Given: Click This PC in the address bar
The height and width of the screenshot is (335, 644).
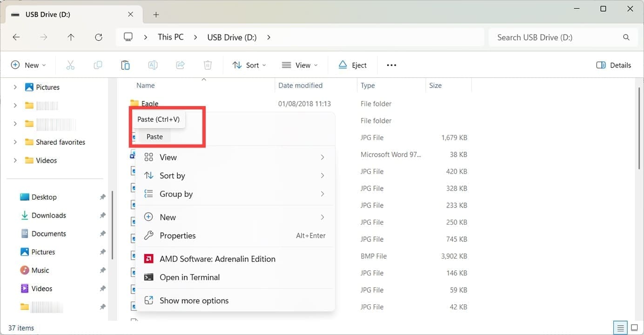Looking at the screenshot, I should tap(171, 37).
